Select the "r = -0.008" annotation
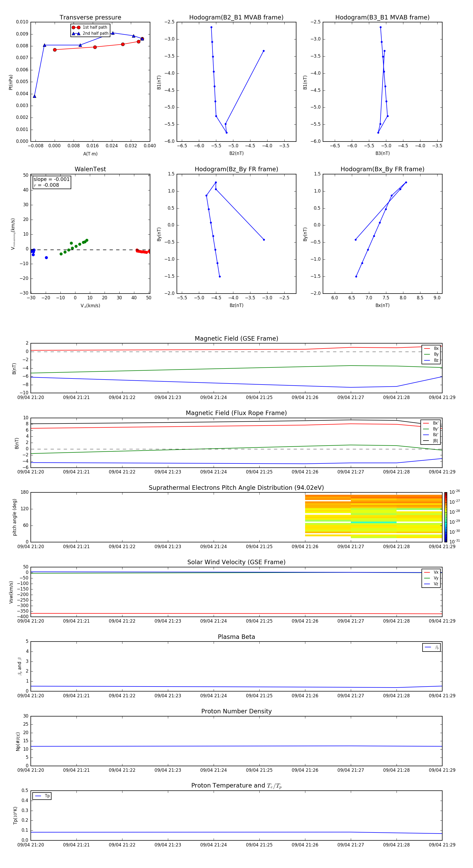473x868 pixels. 47,185
